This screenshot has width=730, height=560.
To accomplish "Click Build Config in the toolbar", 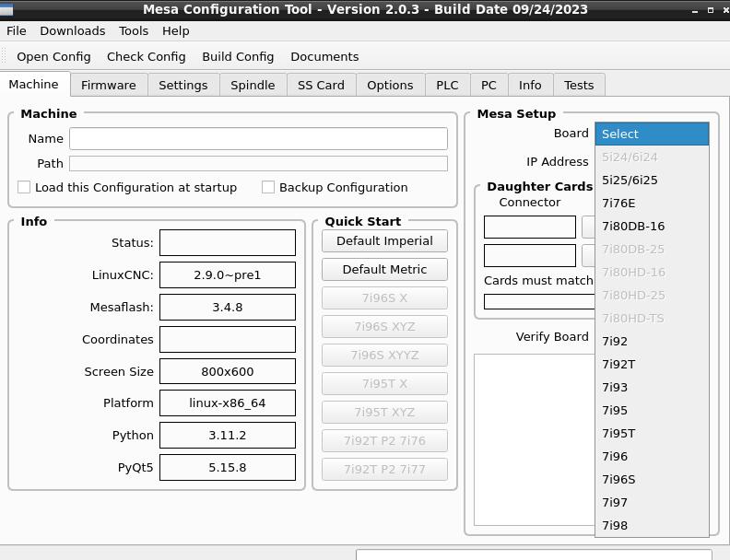I will [x=238, y=57].
